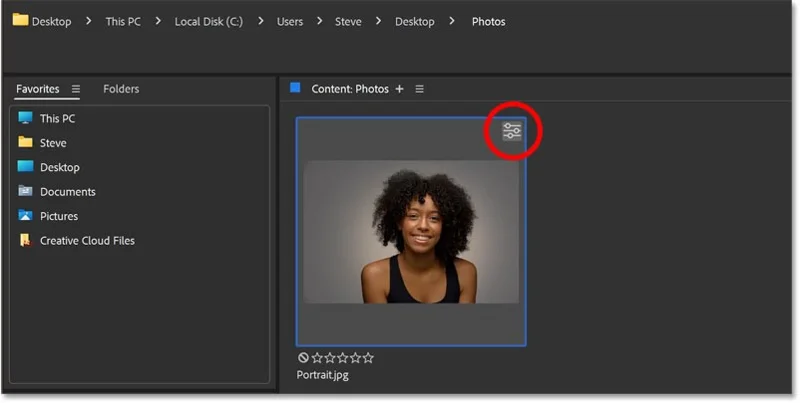
Task: Give Portrait.jpg a four-star rating
Action: tap(355, 358)
